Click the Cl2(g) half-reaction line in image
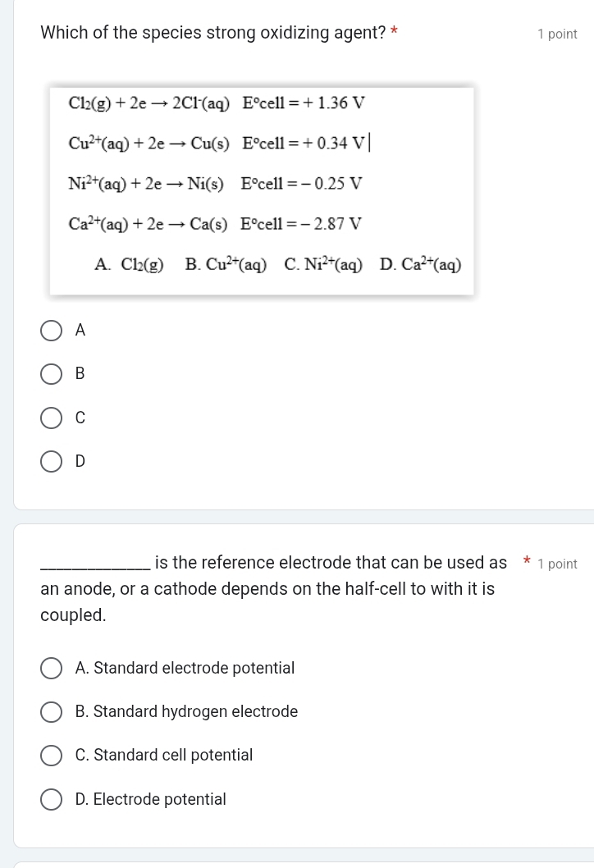The image size is (594, 868). coord(217,103)
